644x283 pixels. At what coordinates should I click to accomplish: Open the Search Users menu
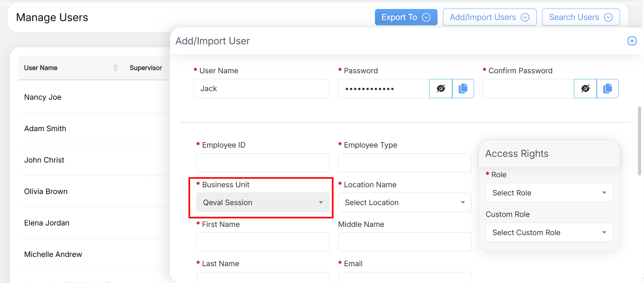click(x=580, y=17)
